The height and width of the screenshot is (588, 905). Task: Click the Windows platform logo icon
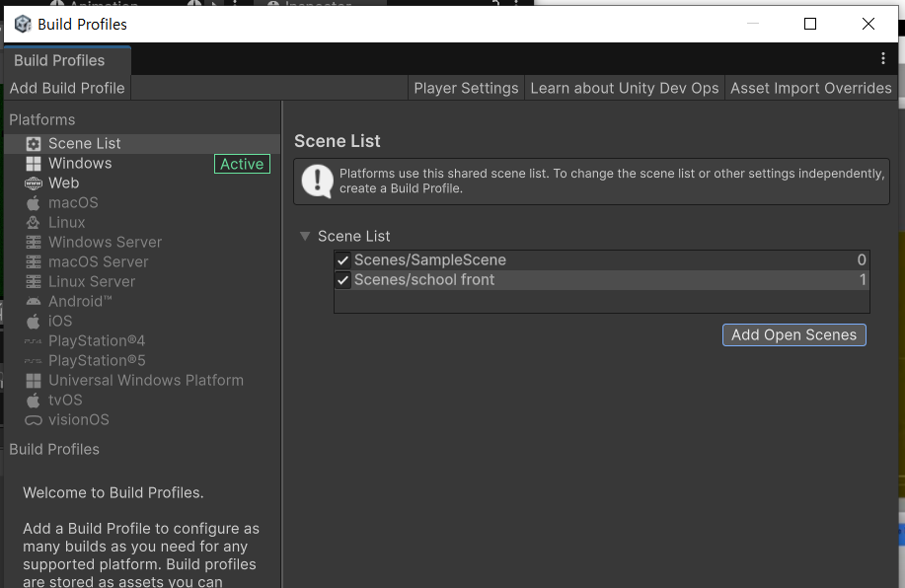[34, 164]
